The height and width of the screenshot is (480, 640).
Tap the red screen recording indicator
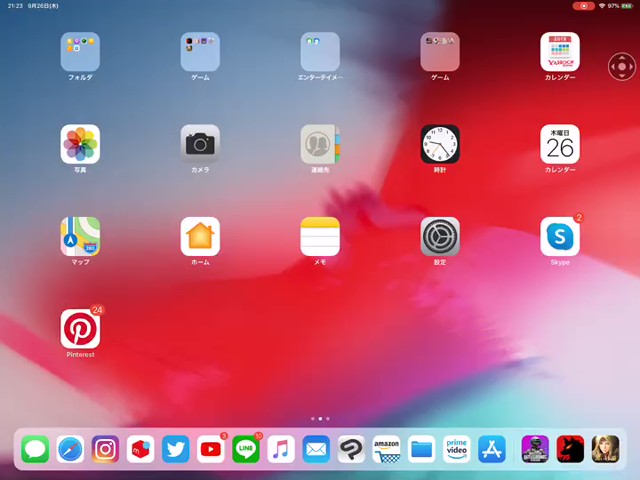click(x=583, y=6)
